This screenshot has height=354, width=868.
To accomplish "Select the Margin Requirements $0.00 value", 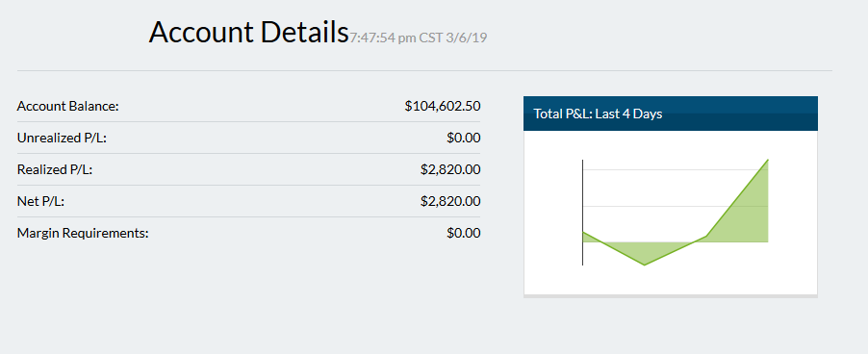I will pyautogui.click(x=463, y=233).
